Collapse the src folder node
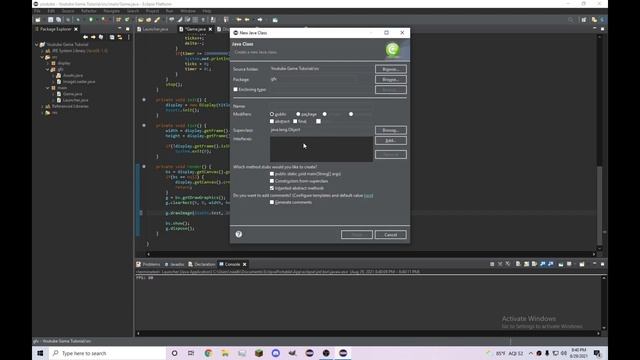The height and width of the screenshot is (360, 640). pos(42,57)
